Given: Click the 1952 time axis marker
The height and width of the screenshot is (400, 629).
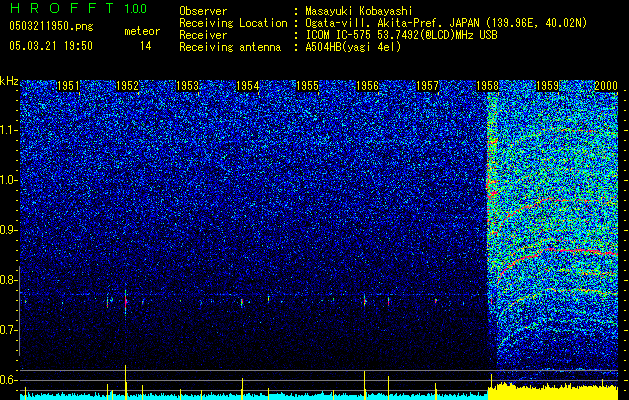Looking at the screenshot, I should [x=127, y=85].
